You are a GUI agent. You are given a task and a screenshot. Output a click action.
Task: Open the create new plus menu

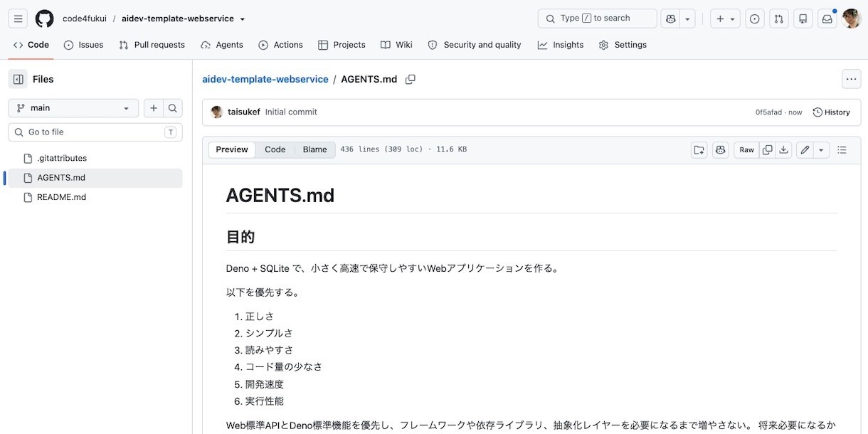pyautogui.click(x=725, y=18)
